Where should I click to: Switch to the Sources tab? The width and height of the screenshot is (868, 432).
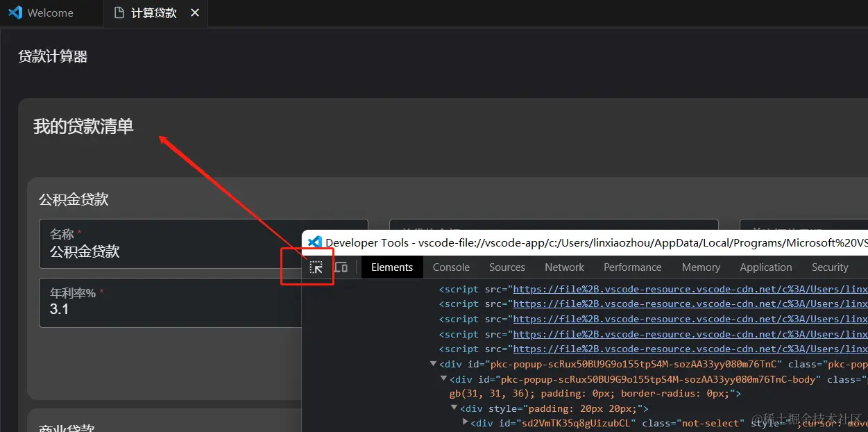coord(507,267)
